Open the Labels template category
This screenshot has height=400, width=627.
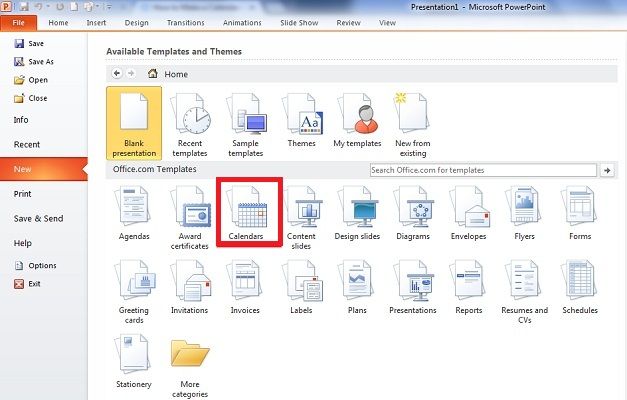(x=301, y=287)
